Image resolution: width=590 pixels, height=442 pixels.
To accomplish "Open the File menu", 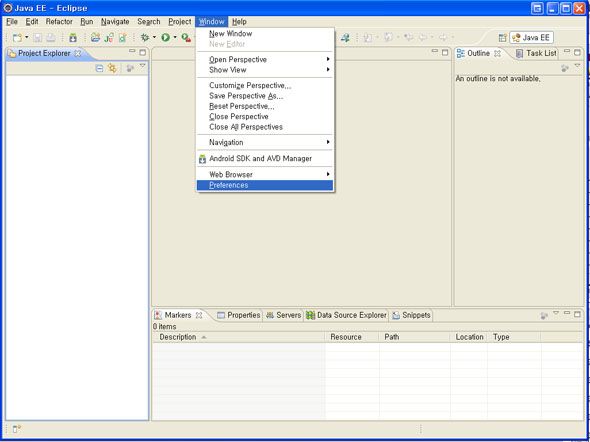I will pyautogui.click(x=12, y=22).
